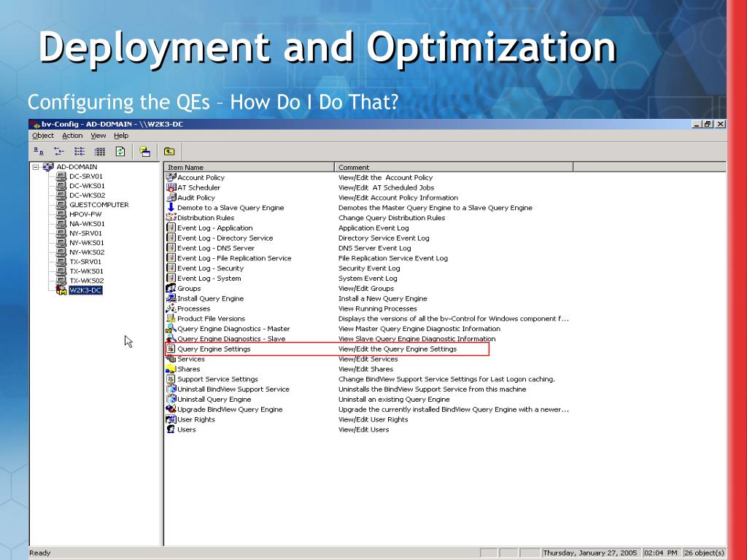Click the Distribution Rules icon
Screen dimensions: 747x560
pyautogui.click(x=171, y=217)
